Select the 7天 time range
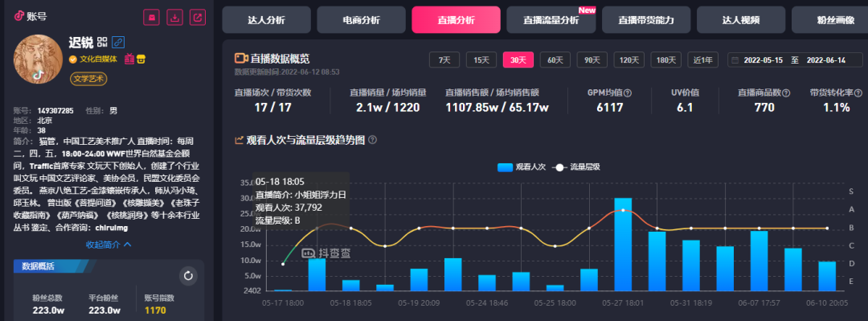868x321 pixels. point(444,60)
